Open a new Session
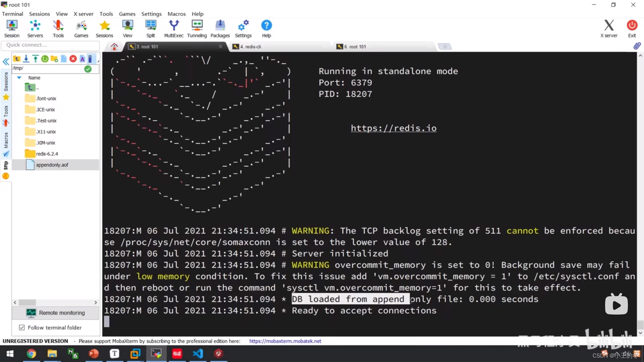This screenshot has height=362, width=644. pos(12,28)
